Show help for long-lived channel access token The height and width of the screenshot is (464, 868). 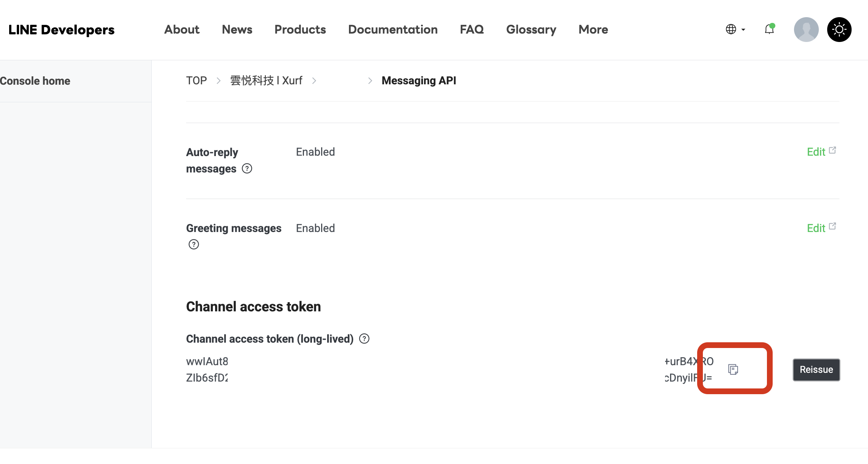tap(365, 338)
